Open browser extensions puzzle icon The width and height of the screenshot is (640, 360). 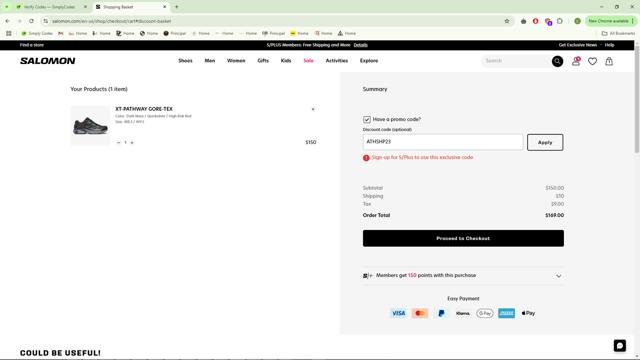coord(560,21)
